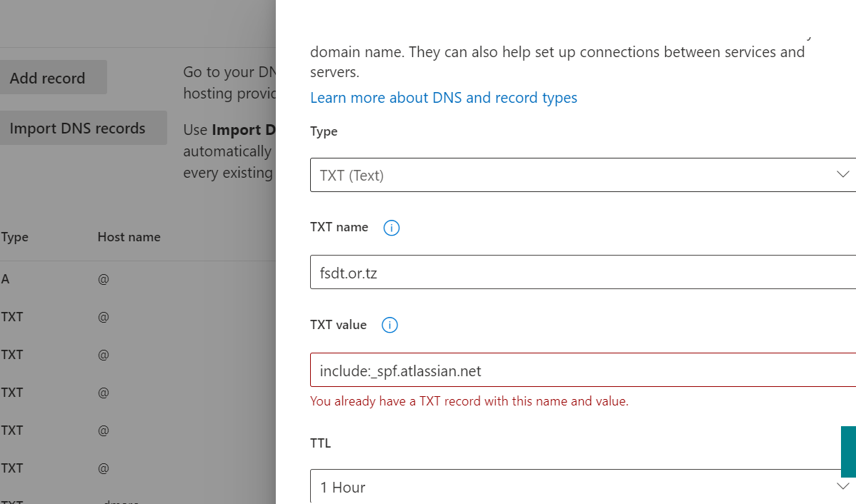Click the TTL label
The height and width of the screenshot is (504, 856).
pyautogui.click(x=320, y=443)
